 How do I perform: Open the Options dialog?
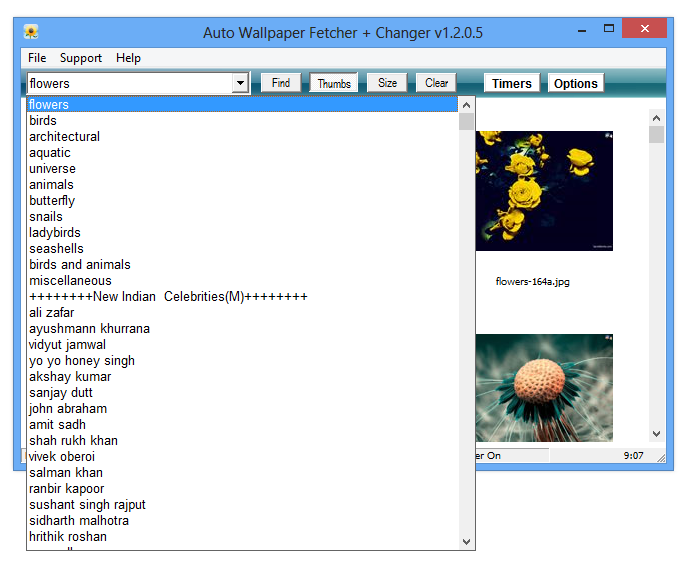coord(575,83)
